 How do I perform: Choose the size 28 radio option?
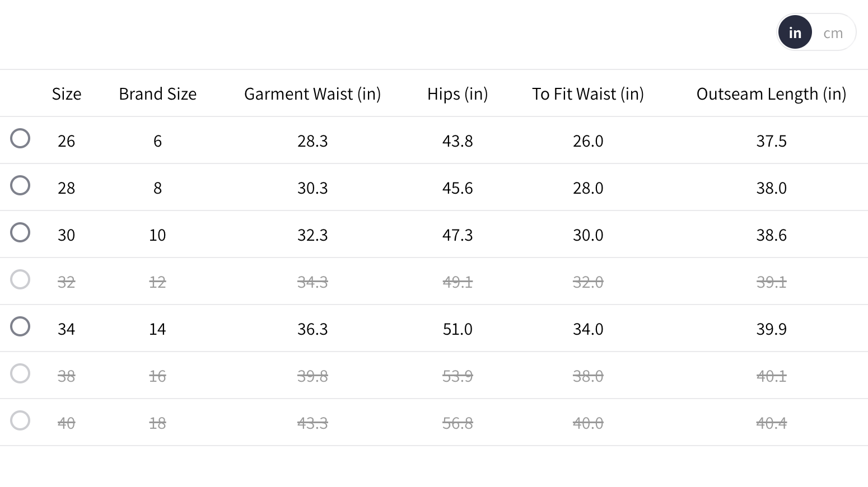pos(20,185)
